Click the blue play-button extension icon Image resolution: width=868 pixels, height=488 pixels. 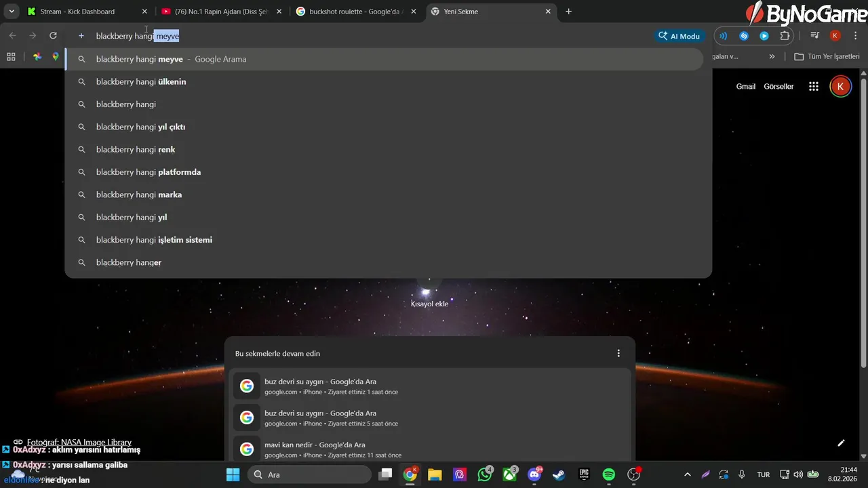764,36
